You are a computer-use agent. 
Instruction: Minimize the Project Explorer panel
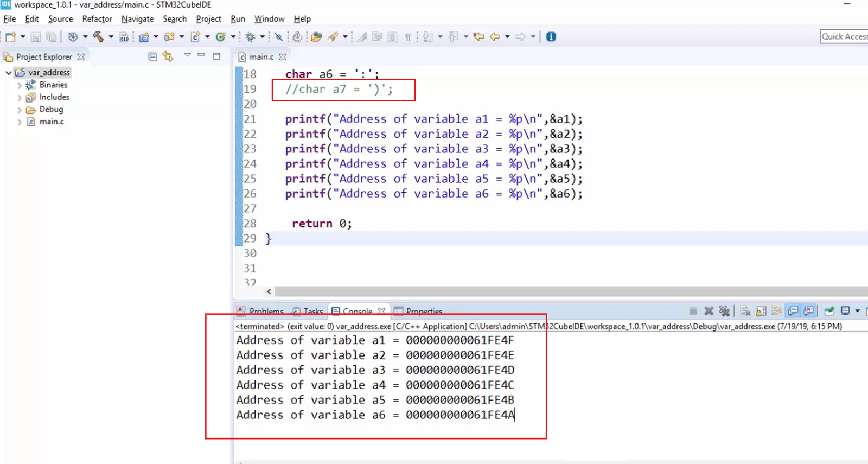201,55
